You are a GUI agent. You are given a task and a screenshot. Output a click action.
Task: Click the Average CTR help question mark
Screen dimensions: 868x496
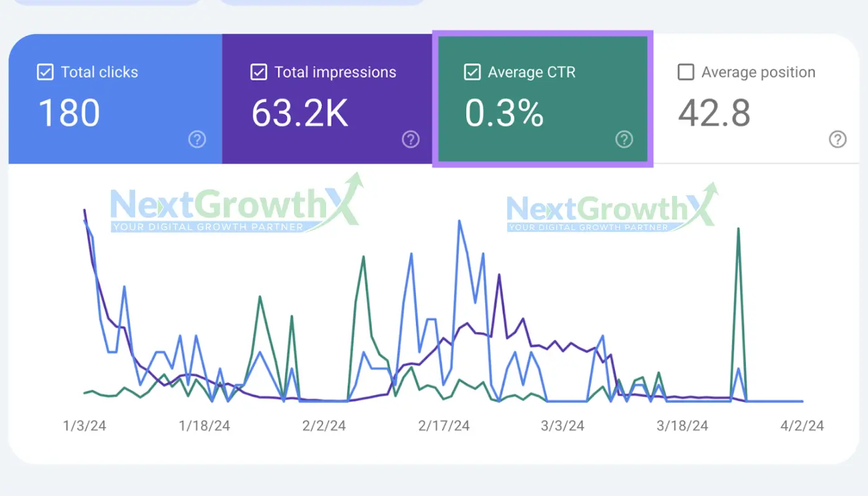click(x=624, y=139)
